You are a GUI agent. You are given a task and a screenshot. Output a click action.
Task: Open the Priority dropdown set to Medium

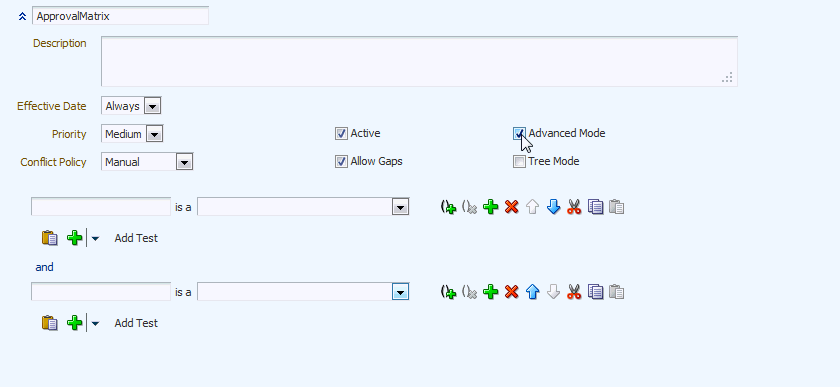coord(154,134)
